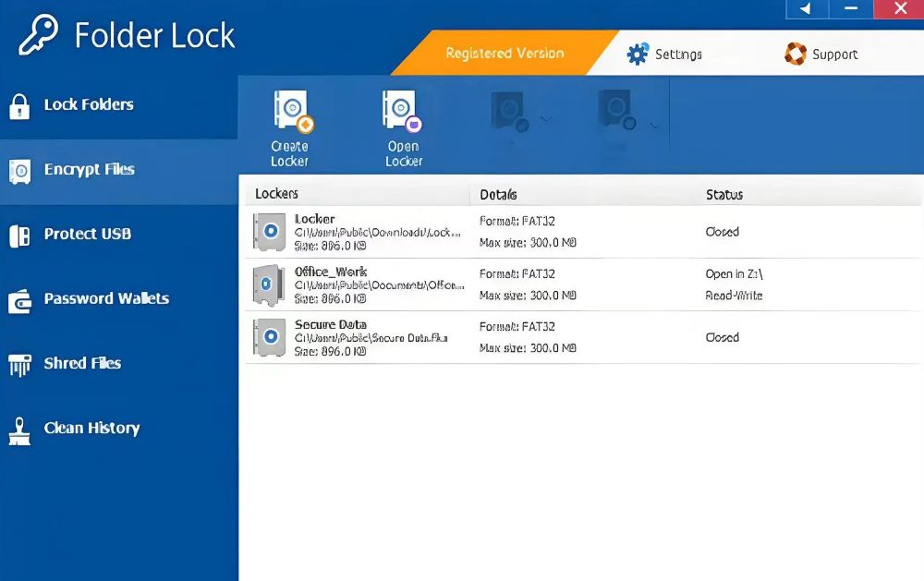
Task: Open Settings from the top bar
Action: (x=665, y=54)
